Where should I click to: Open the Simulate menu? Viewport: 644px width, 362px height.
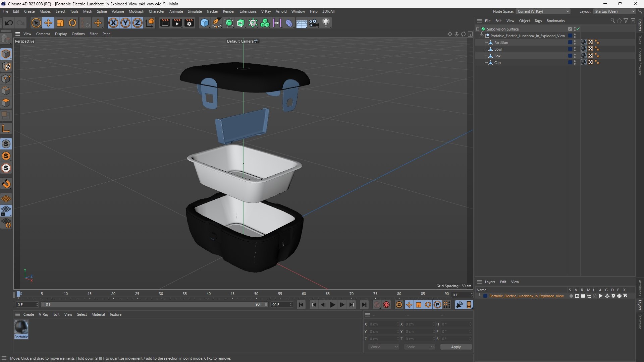(195, 11)
